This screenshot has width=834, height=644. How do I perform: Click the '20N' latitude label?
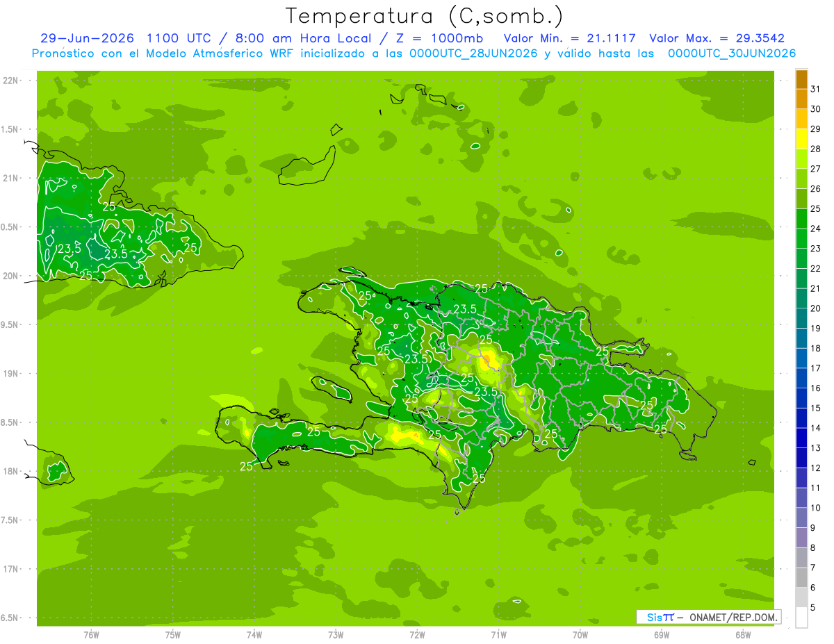(x=11, y=276)
